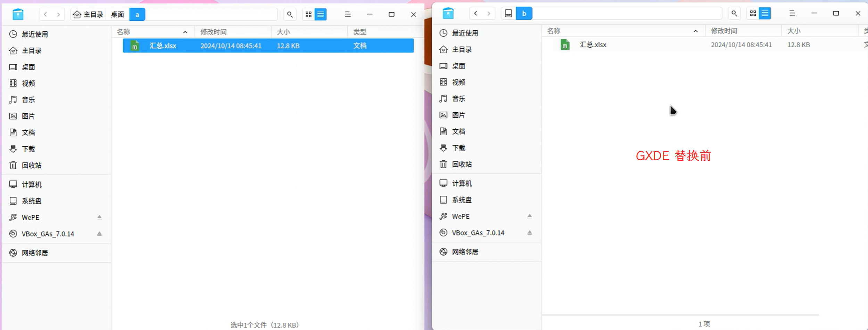Click the 主目录 breadcrumb in left window
The width and height of the screenshot is (868, 330).
point(89,14)
